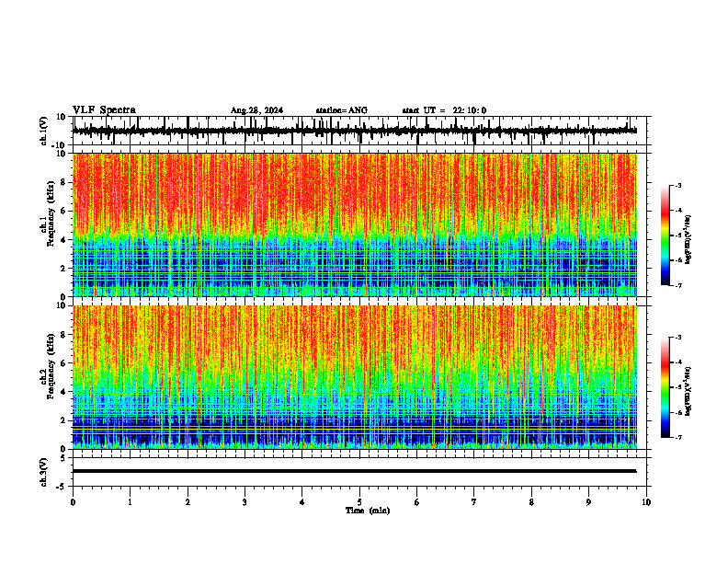Click the "2" kHz tick on ch.2 frequency axis

(x=63, y=420)
